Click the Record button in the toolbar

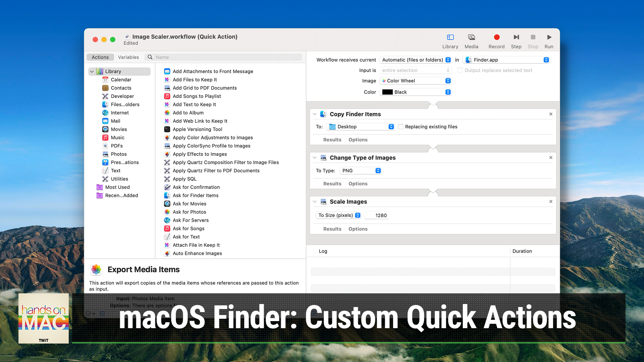(496, 37)
